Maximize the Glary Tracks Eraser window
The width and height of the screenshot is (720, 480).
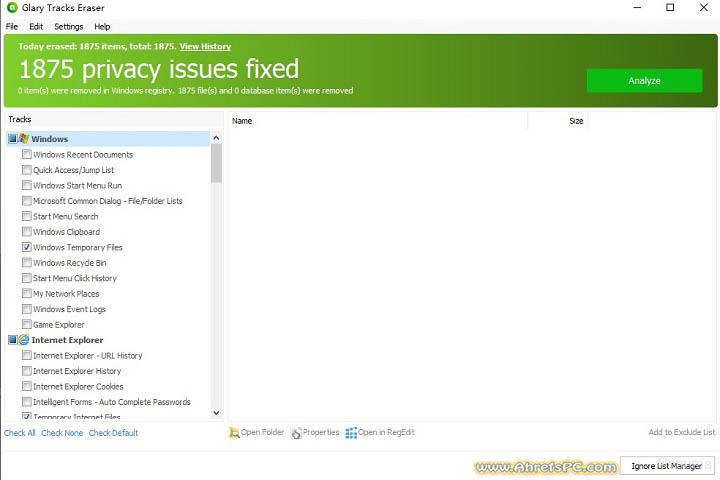[670, 7]
